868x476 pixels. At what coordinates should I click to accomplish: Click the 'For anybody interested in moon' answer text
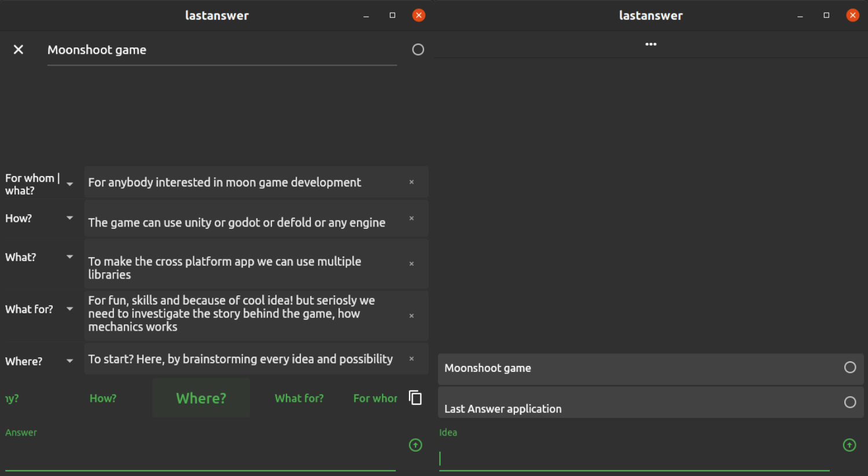coord(225,182)
